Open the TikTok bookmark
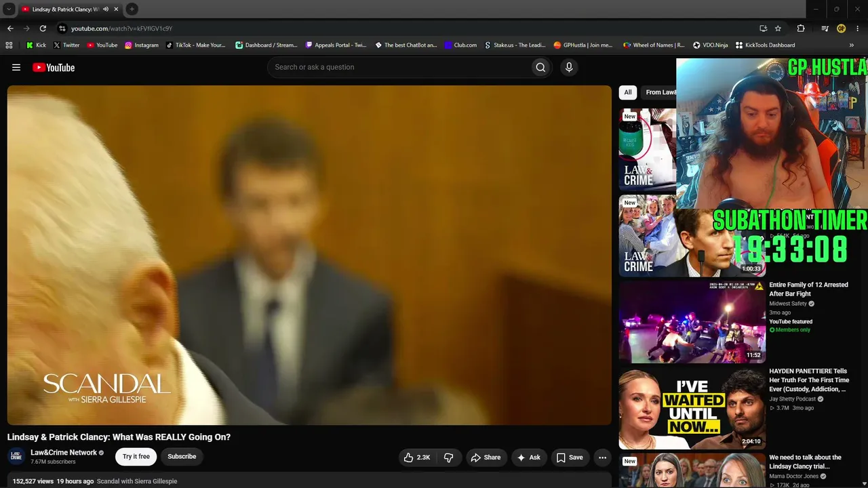The height and width of the screenshot is (488, 868). (x=196, y=45)
